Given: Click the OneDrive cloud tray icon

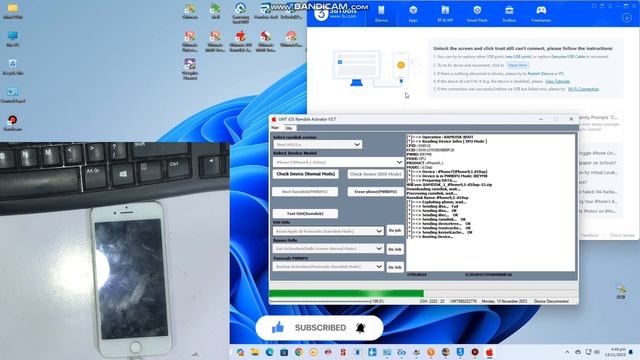Looking at the screenshot, I should [578, 352].
